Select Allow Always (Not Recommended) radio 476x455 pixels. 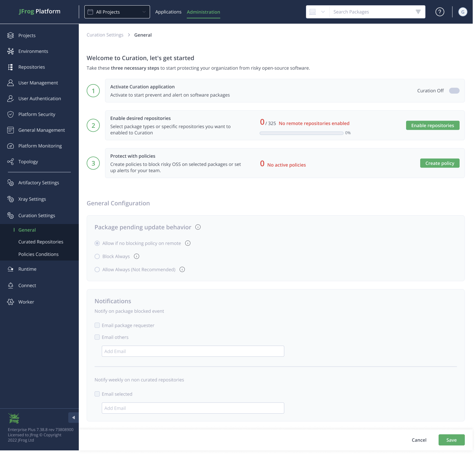click(97, 270)
